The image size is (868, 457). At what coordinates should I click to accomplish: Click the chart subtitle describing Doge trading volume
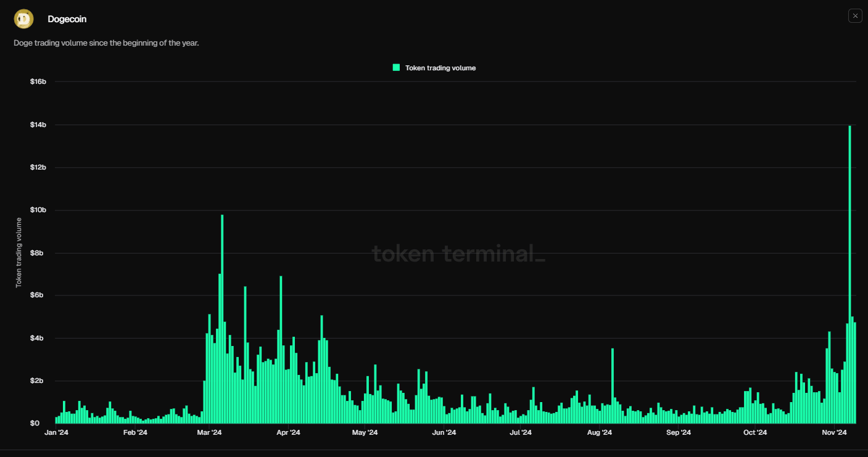(x=106, y=43)
